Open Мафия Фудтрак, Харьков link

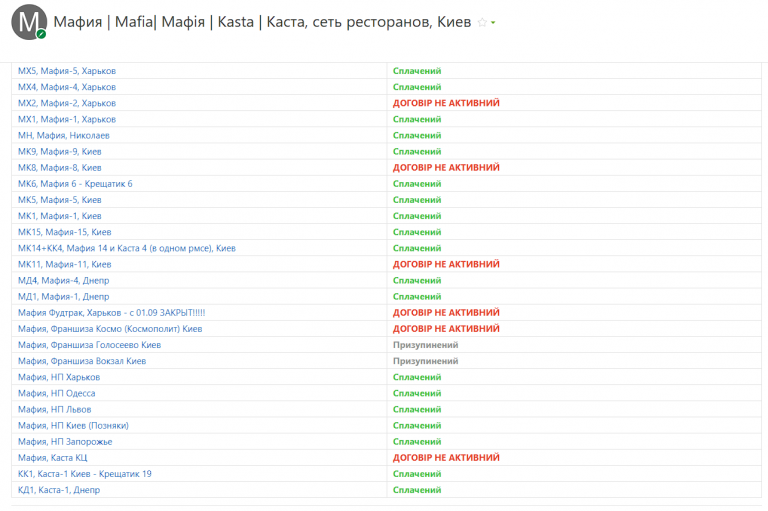(112, 313)
